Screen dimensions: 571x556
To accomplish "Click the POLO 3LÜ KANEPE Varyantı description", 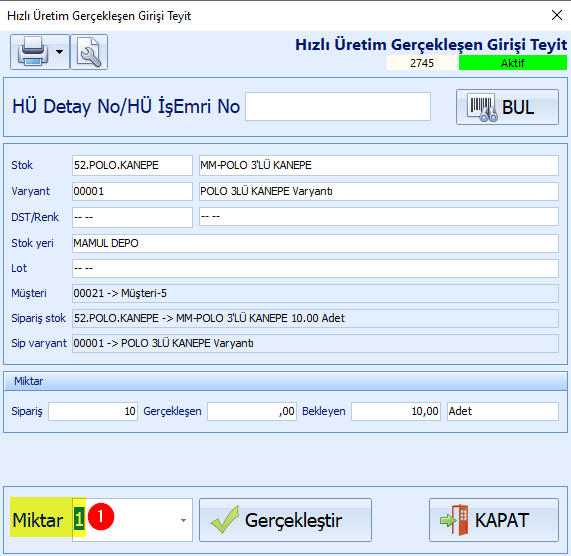I will tap(379, 191).
